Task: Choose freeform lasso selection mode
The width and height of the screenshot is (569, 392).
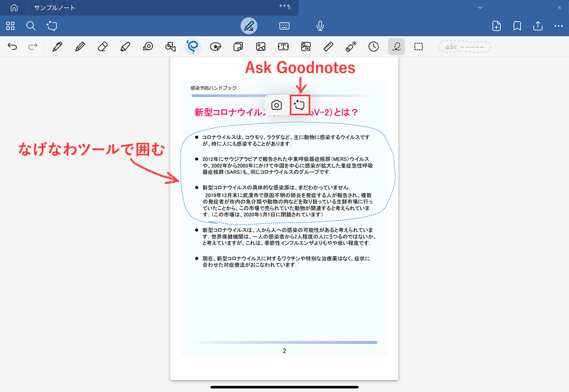Action: click(x=396, y=47)
